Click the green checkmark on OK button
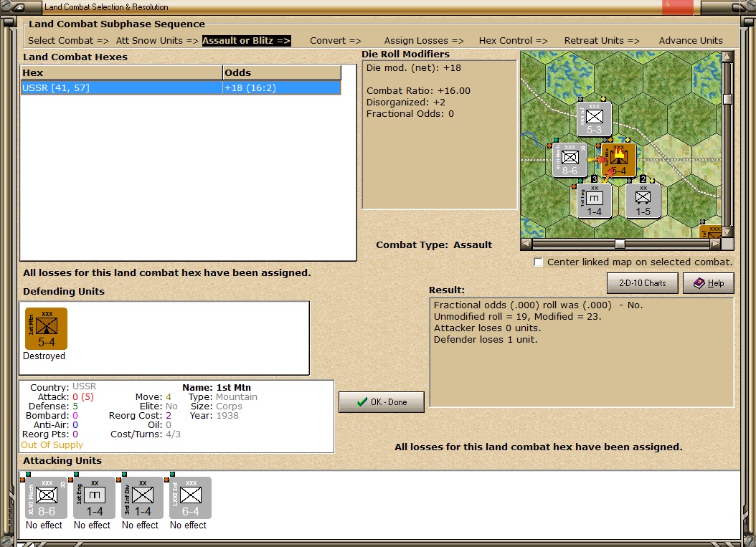The width and height of the screenshot is (756, 547). tap(362, 402)
